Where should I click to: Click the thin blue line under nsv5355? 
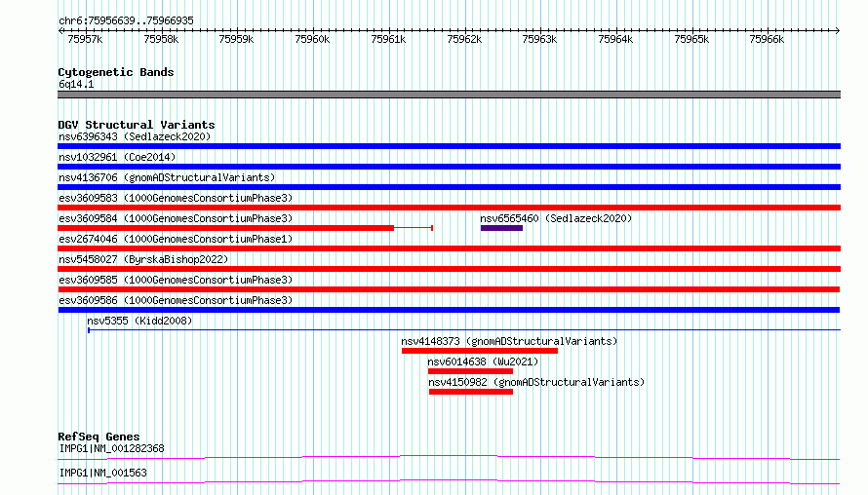click(x=464, y=330)
